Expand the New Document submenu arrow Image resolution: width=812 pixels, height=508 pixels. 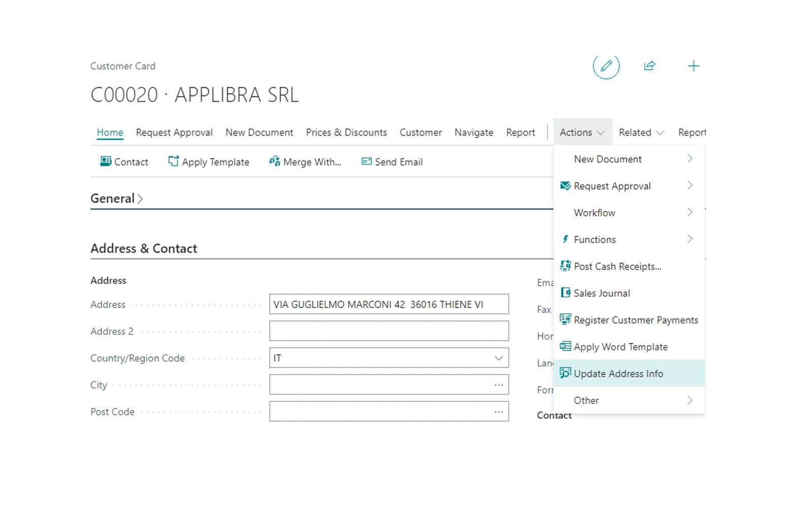coord(690,158)
